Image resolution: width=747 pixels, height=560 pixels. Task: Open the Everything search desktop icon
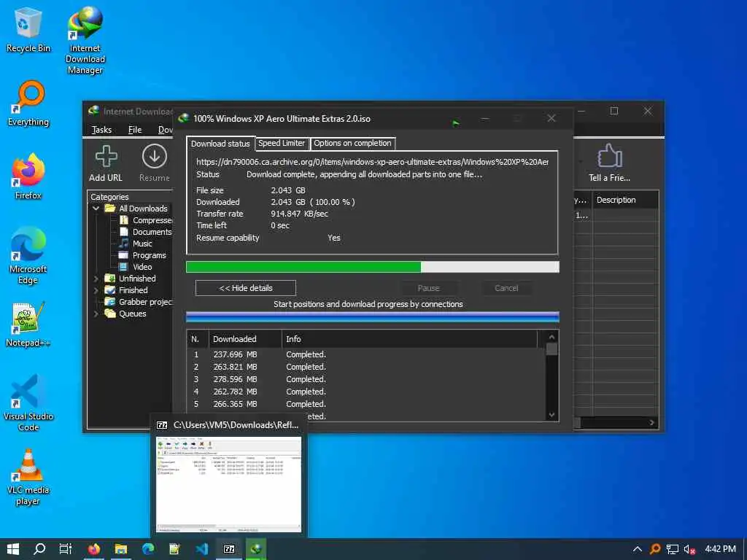click(x=28, y=104)
